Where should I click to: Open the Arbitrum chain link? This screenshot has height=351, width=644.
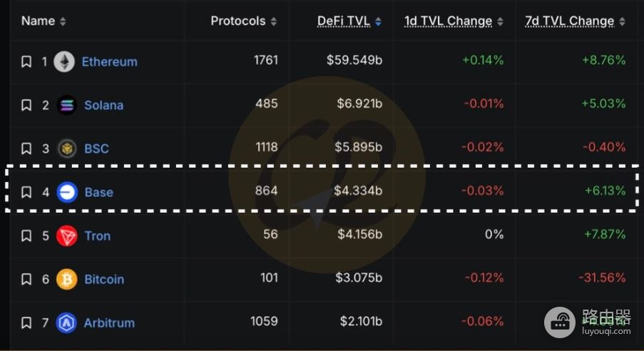click(109, 322)
